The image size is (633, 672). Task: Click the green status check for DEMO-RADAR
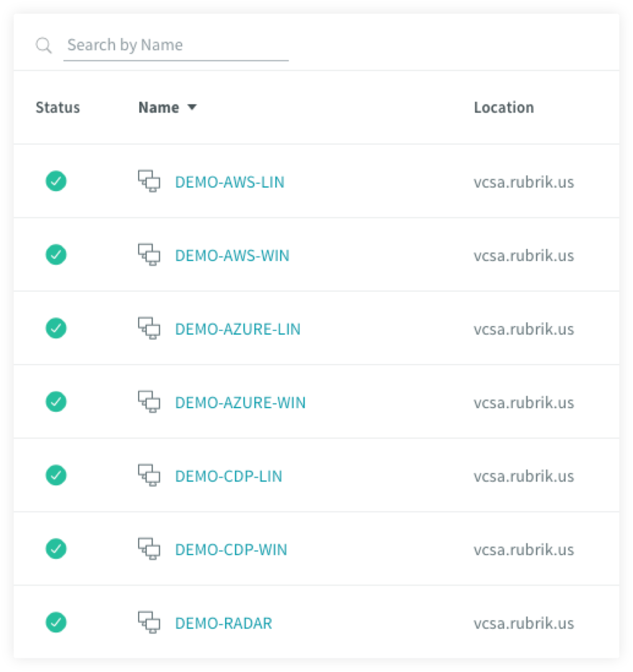pos(56,622)
